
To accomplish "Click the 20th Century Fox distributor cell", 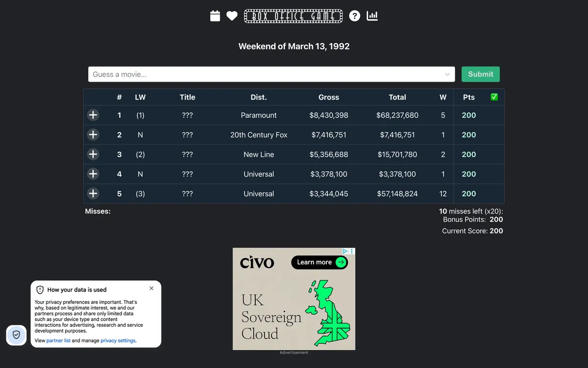I will pyautogui.click(x=259, y=135).
